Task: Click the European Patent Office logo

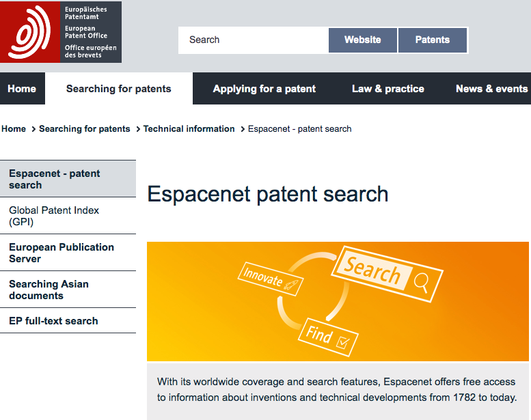Action: click(x=61, y=32)
